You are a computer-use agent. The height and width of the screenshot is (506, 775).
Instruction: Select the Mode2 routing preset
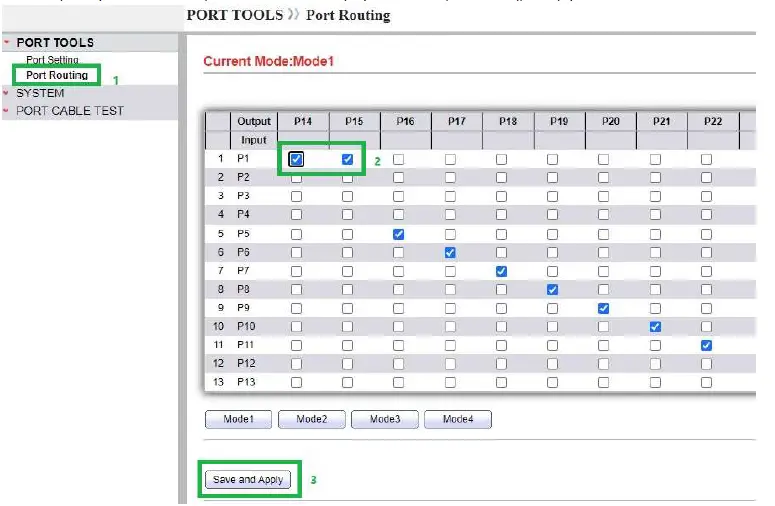(311, 419)
